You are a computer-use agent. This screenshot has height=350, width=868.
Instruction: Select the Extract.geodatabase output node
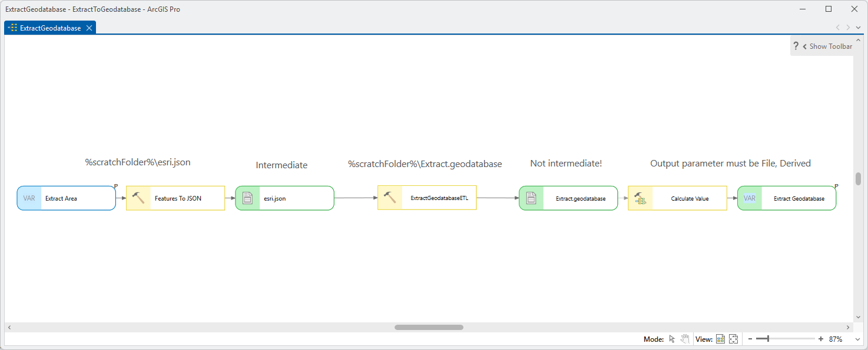pyautogui.click(x=568, y=198)
